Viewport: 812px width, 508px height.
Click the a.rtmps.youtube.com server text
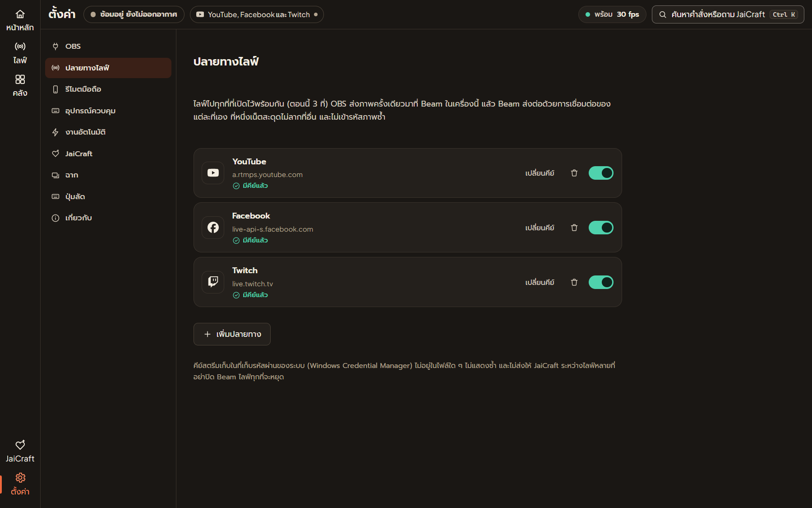[268, 175]
